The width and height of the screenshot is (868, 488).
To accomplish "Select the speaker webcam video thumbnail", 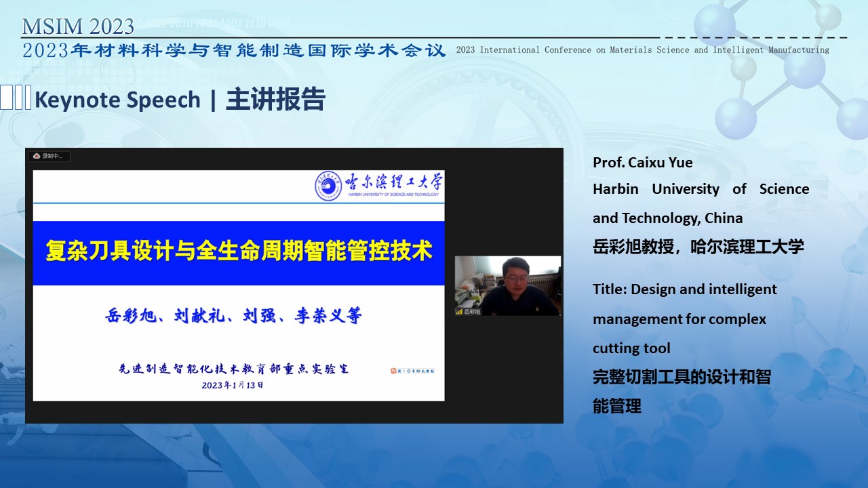I will point(508,285).
